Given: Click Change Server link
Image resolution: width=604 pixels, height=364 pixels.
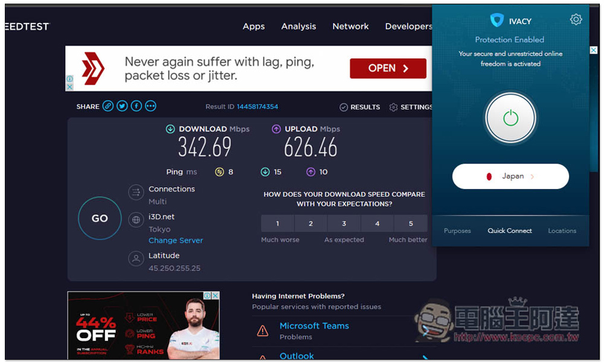Looking at the screenshot, I should coord(176,240).
